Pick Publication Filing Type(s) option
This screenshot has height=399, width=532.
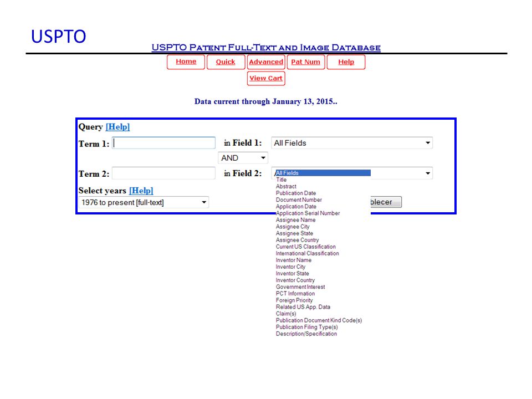tap(306, 327)
